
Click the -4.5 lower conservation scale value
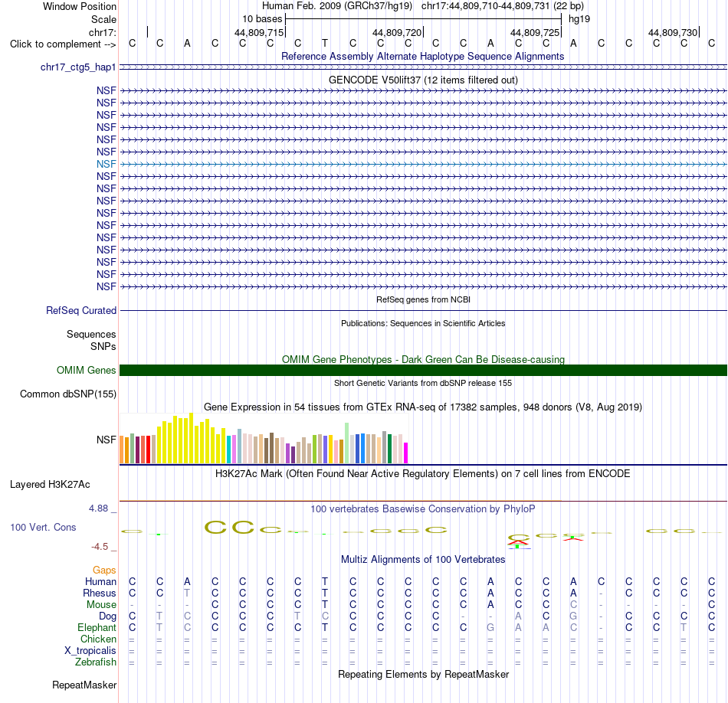[x=100, y=547]
